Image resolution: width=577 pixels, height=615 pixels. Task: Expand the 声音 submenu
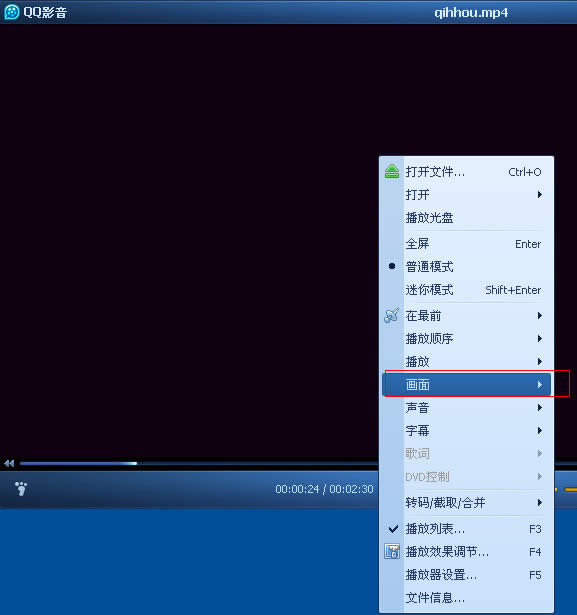pyautogui.click(x=466, y=408)
